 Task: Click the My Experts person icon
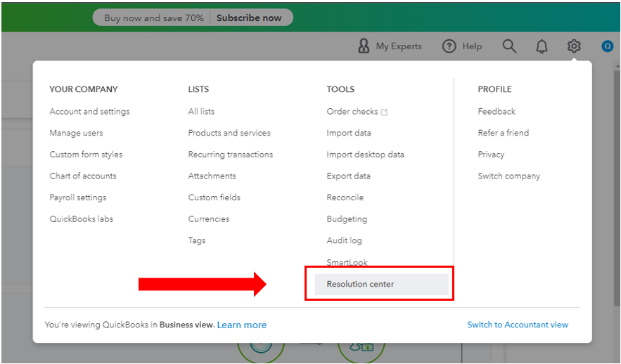click(364, 46)
